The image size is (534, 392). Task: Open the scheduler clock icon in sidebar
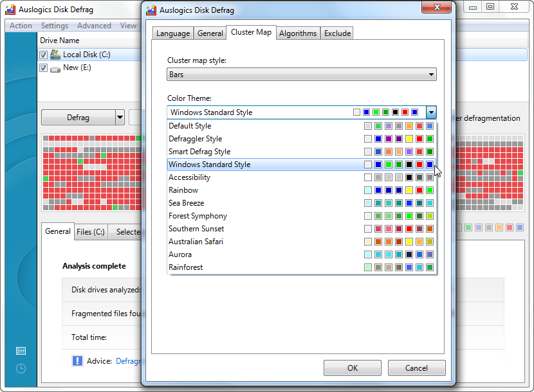coord(21,368)
